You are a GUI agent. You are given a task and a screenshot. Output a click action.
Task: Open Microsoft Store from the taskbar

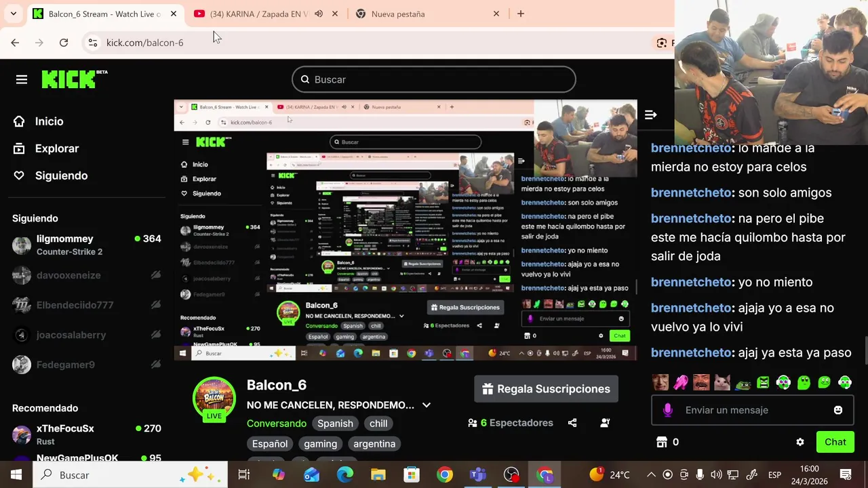pos(412,474)
